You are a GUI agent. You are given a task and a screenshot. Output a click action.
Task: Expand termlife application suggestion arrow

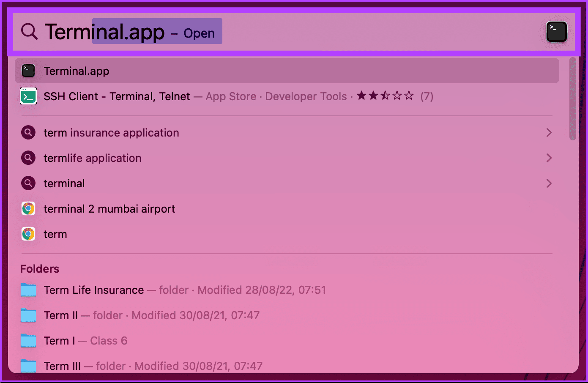click(549, 158)
